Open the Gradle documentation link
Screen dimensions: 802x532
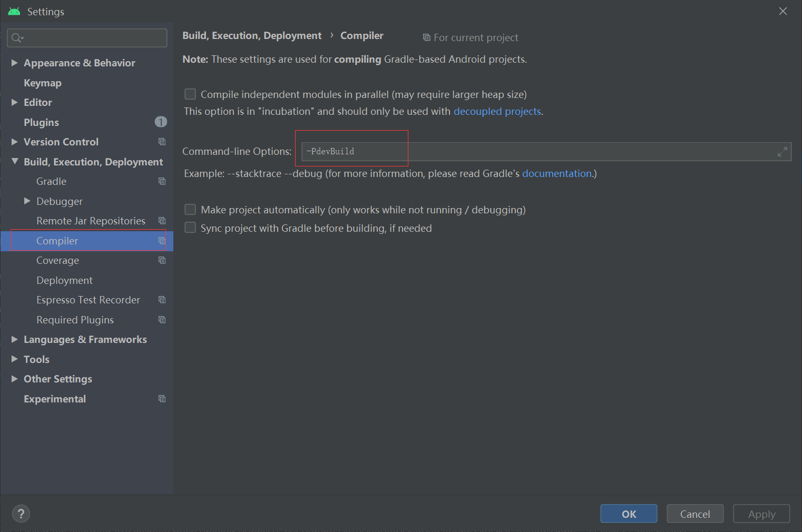pos(557,173)
